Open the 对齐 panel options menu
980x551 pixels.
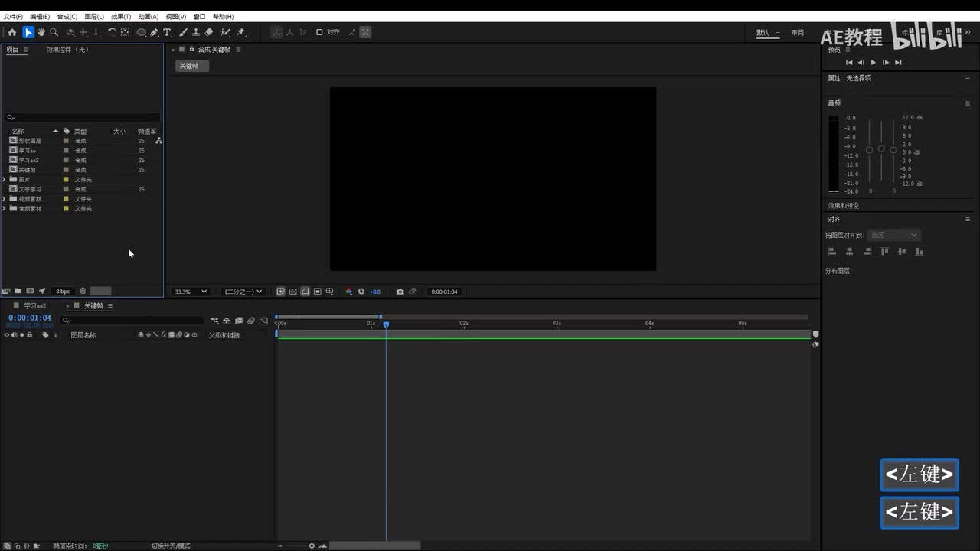click(968, 219)
